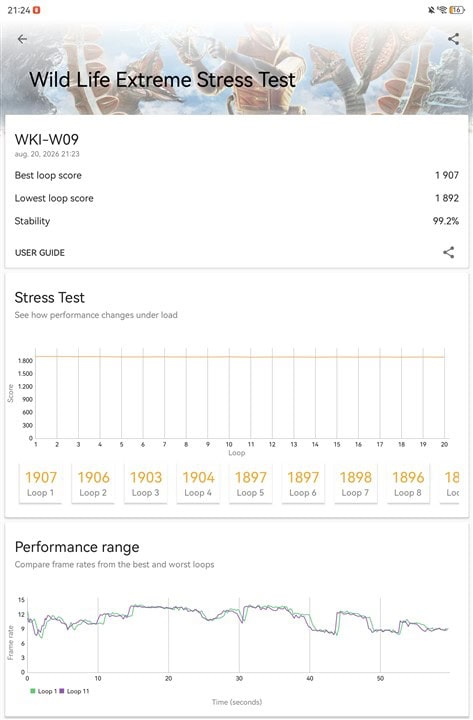Select the Loop 4 score card 1904
473x720 pixels.
pos(198,484)
